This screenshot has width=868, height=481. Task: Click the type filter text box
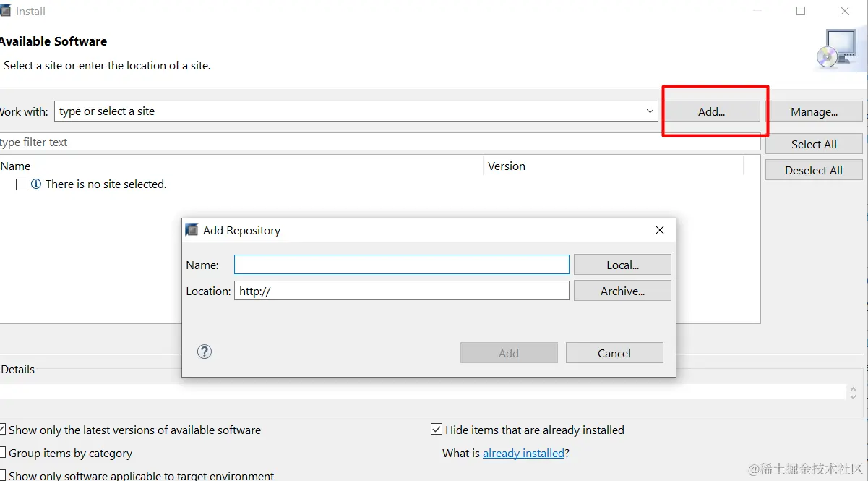[x=380, y=142]
